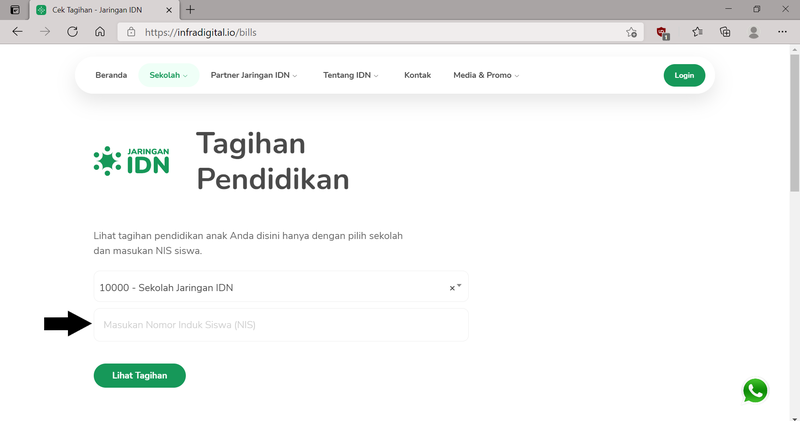The height and width of the screenshot is (421, 800).
Task: Go back to the previous page
Action: point(17,32)
